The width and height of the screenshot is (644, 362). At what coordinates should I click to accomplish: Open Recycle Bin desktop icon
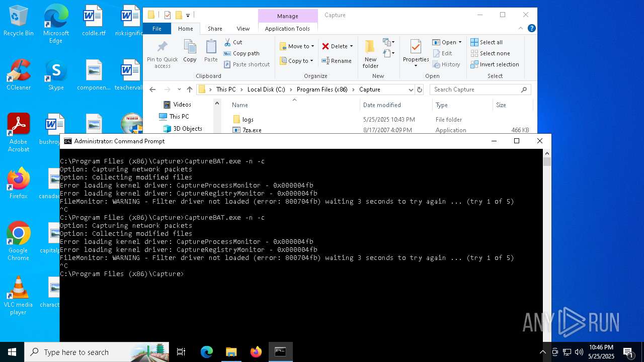(19, 21)
